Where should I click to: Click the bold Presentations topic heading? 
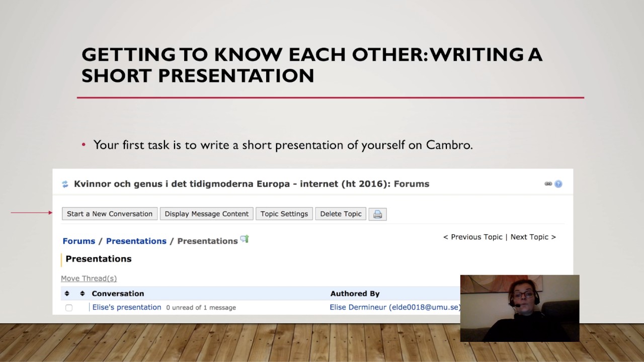(x=99, y=259)
